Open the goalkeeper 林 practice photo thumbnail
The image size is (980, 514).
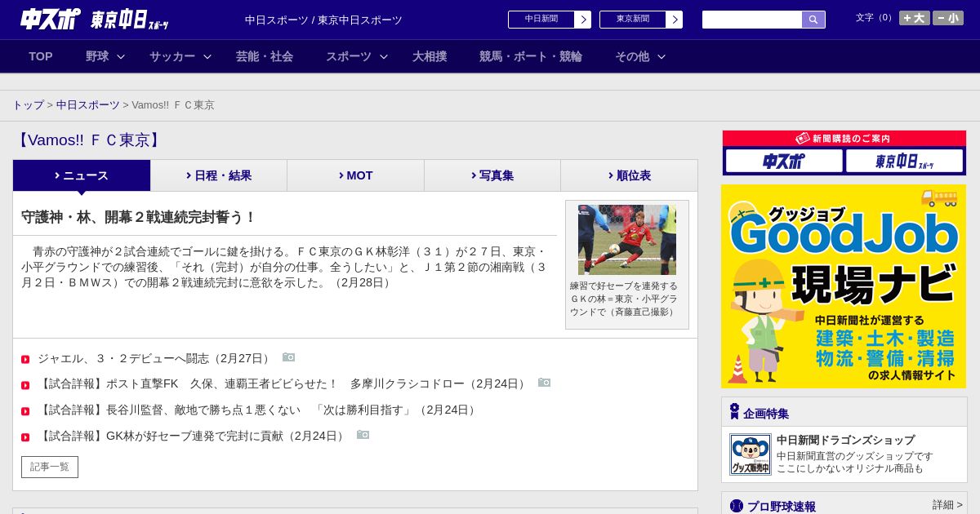pyautogui.click(x=627, y=240)
